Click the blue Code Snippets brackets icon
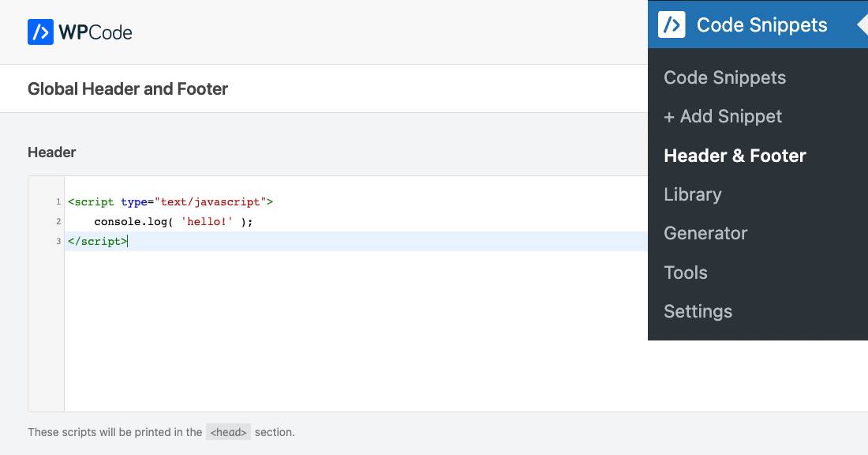 [671, 24]
